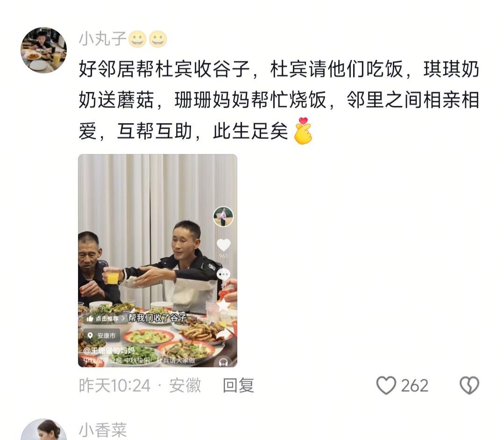Tap comment bubble icon inside video screenshot
504x440 pixels.
pyautogui.click(x=223, y=275)
